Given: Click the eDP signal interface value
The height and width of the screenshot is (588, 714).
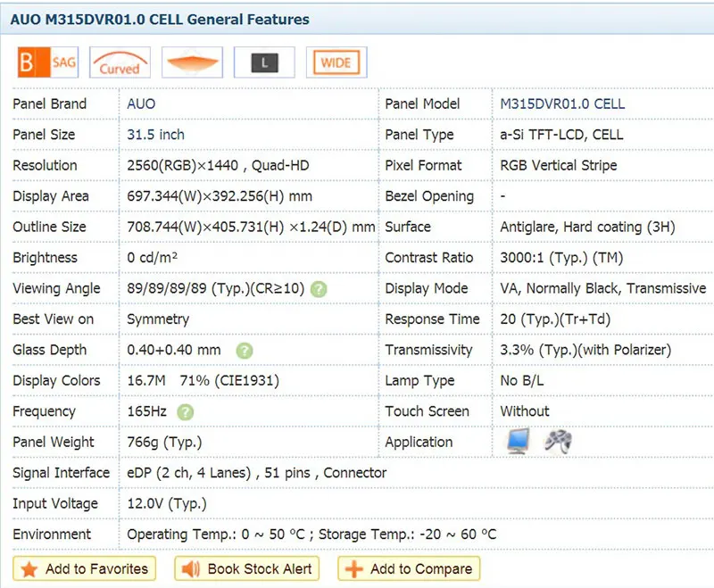Looking at the screenshot, I should [257, 473].
